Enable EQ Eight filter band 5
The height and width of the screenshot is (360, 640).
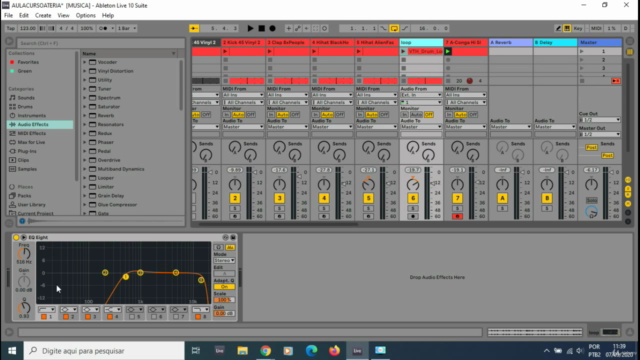click(132, 316)
